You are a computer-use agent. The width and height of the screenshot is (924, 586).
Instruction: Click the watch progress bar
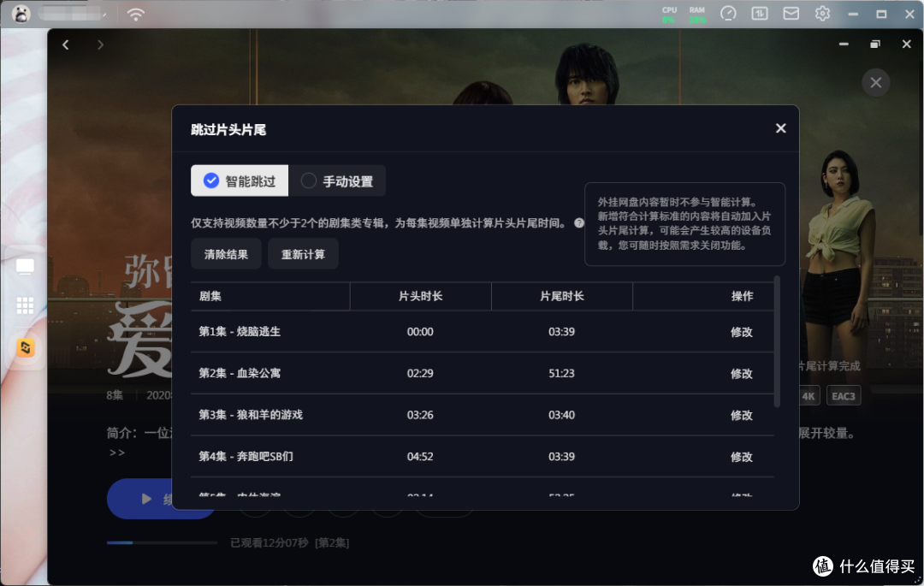tap(162, 542)
